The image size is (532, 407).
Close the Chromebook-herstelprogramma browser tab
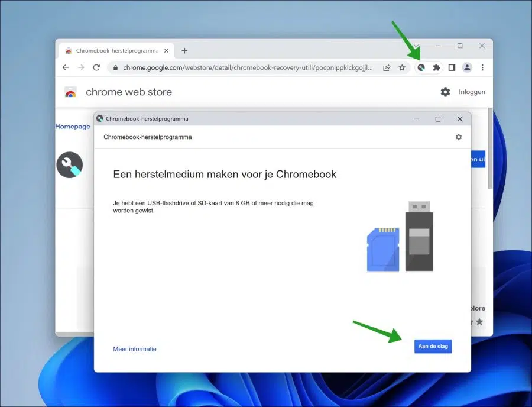tap(166, 51)
